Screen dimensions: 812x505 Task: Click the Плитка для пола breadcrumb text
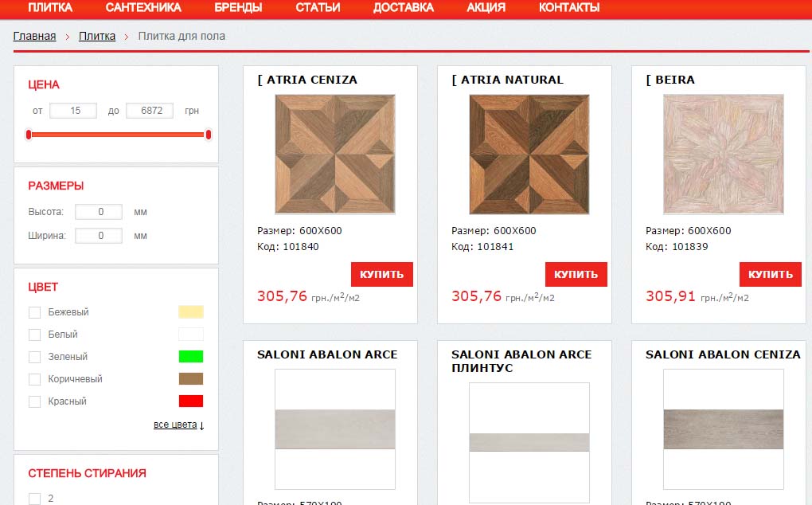[182, 37]
